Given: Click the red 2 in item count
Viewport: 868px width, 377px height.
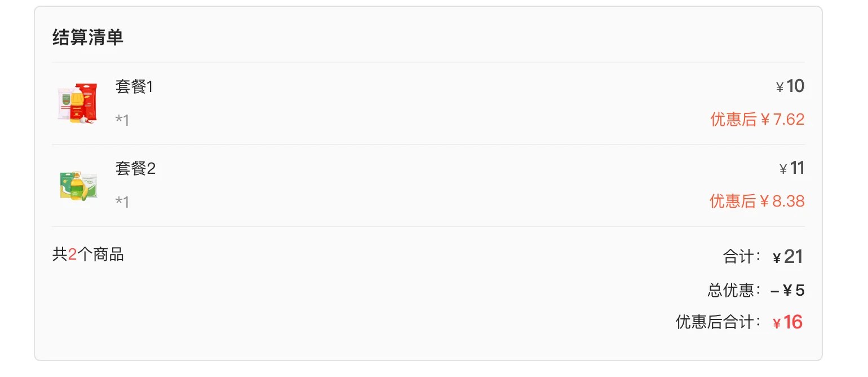Looking at the screenshot, I should tap(72, 255).
